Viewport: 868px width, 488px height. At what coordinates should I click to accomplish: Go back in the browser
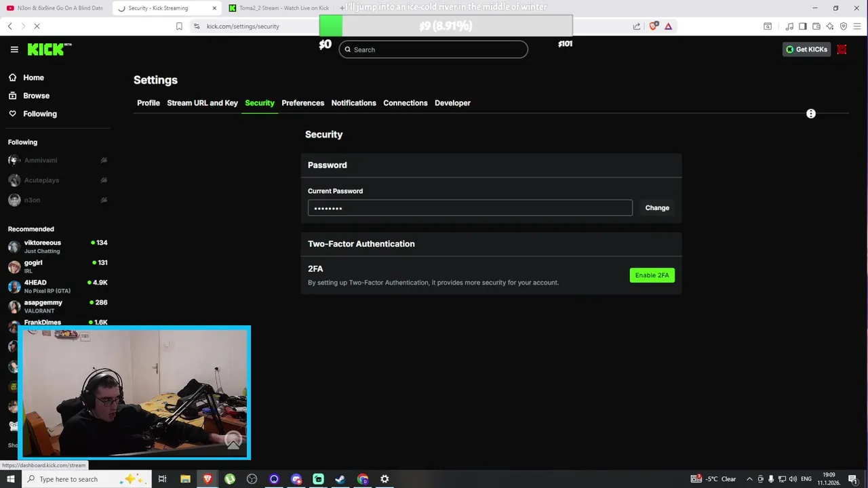[x=9, y=26]
